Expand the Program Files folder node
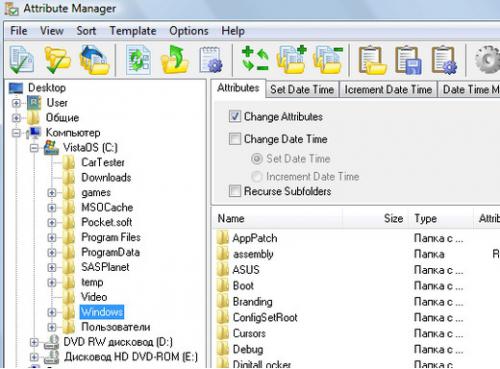 click(51, 238)
